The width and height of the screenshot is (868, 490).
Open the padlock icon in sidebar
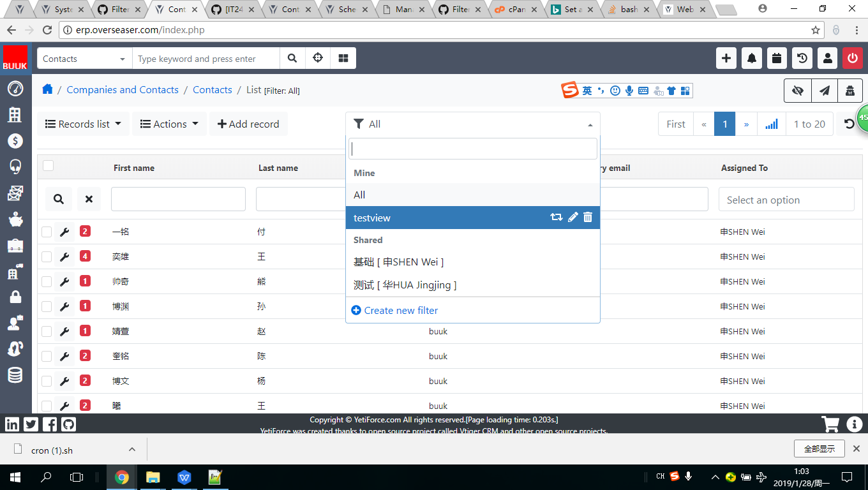tap(15, 297)
